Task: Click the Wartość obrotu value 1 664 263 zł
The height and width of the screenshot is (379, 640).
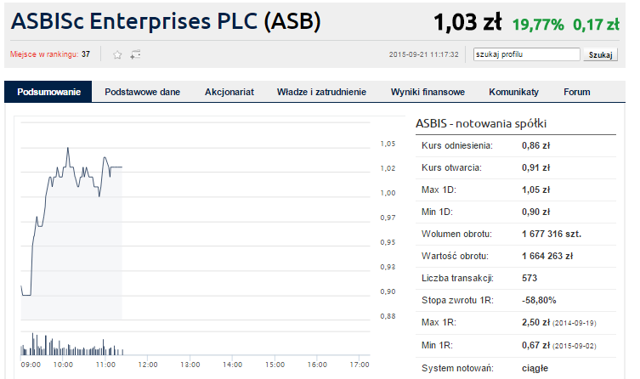Action: (x=547, y=256)
